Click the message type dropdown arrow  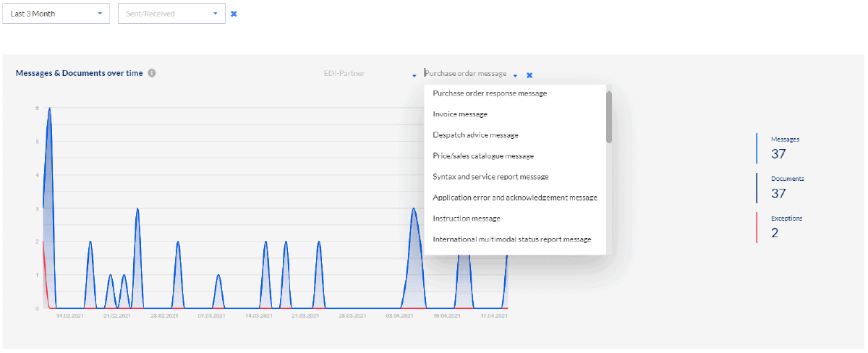pyautogui.click(x=515, y=75)
